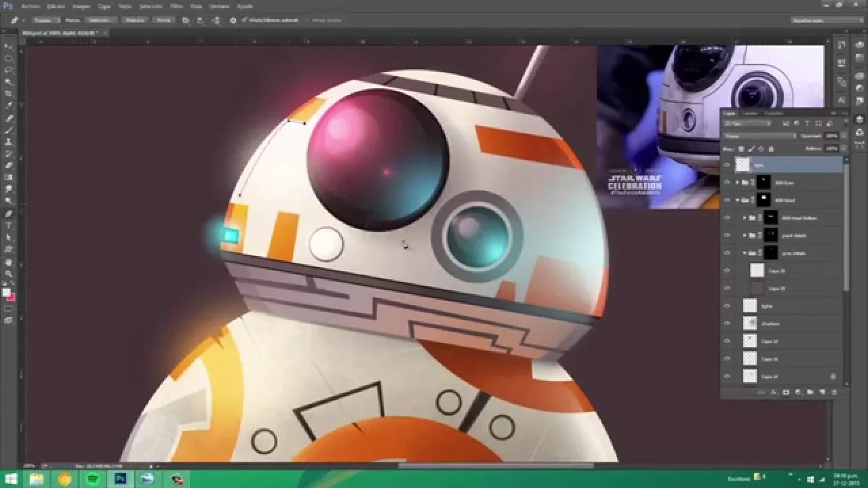This screenshot has width=868, height=488.
Task: Open path arrangement options
Action: click(216, 20)
